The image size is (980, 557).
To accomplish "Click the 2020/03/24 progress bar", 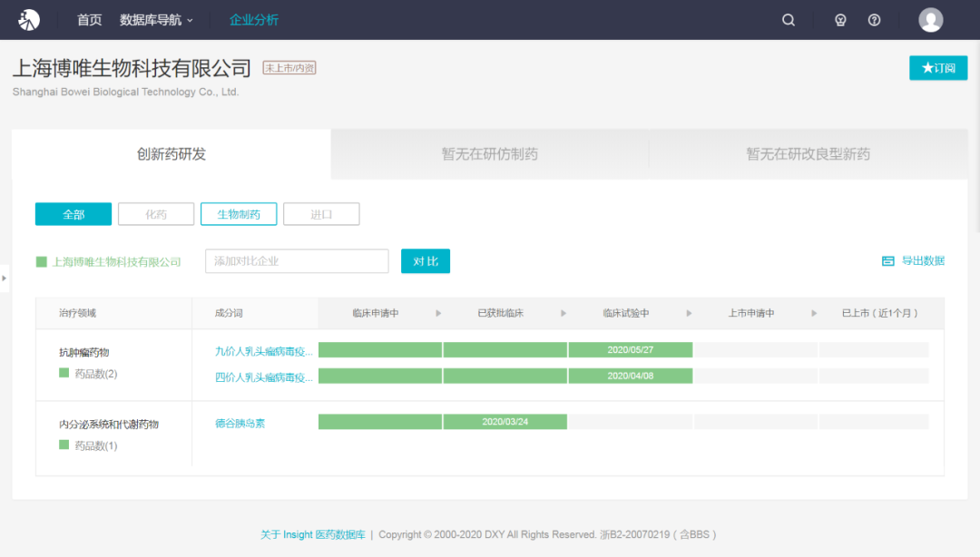I will pos(505,422).
